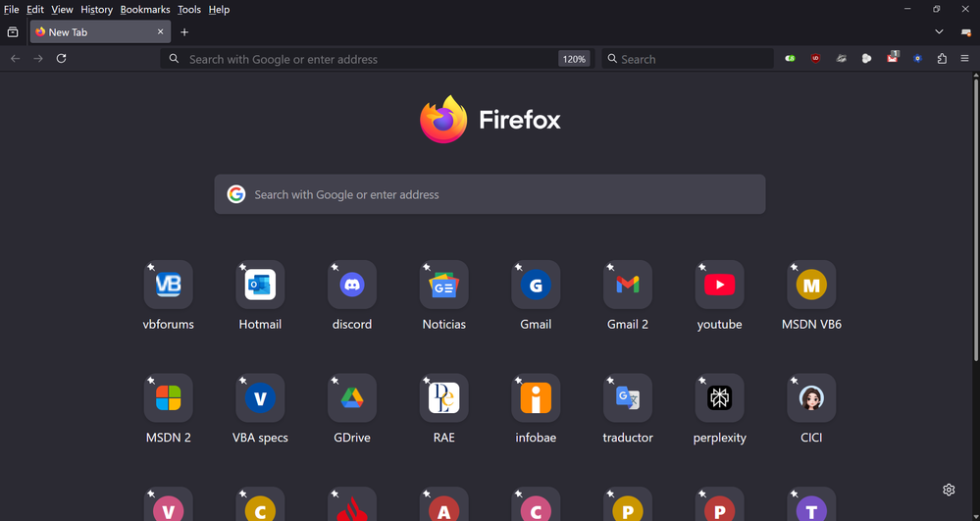Open the youtube shortcut tile
Viewport: 980px width, 521px height.
(719, 285)
